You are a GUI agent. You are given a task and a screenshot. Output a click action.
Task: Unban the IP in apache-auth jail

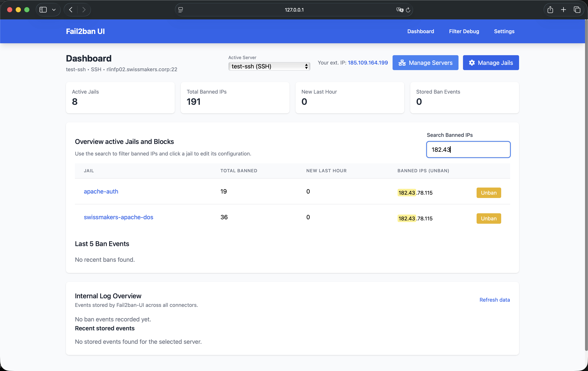click(x=489, y=193)
